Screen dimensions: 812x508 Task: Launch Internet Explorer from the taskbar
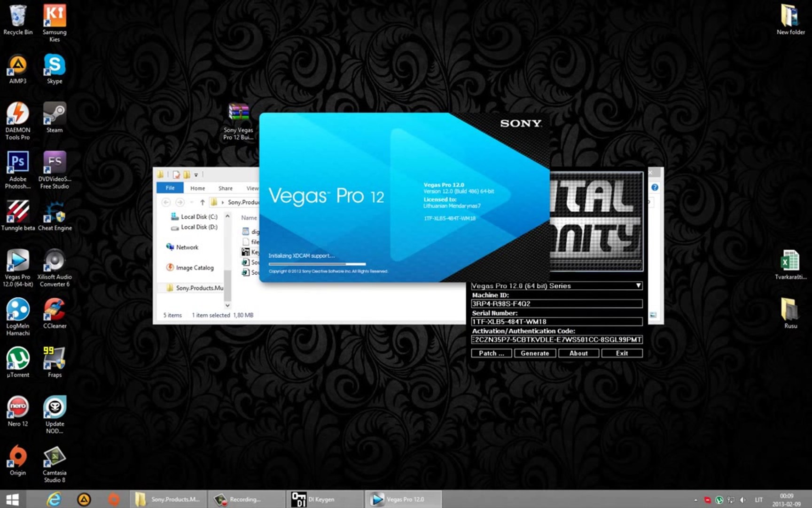pos(54,499)
